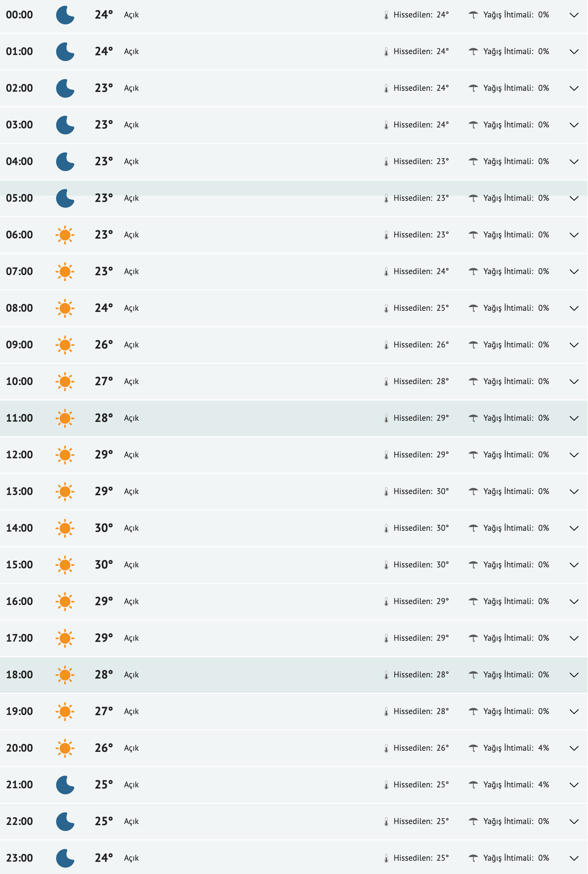Open the 15:00 row chevron

pos(574,565)
